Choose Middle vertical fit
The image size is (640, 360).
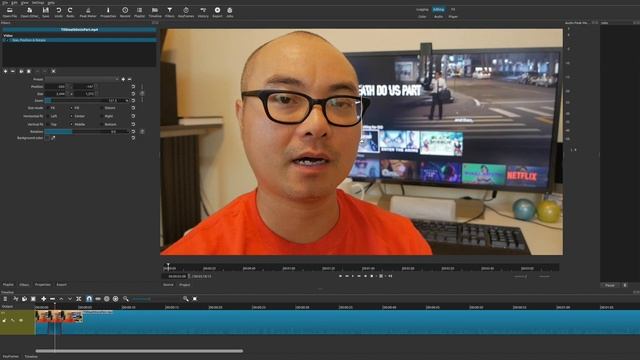(x=71, y=124)
